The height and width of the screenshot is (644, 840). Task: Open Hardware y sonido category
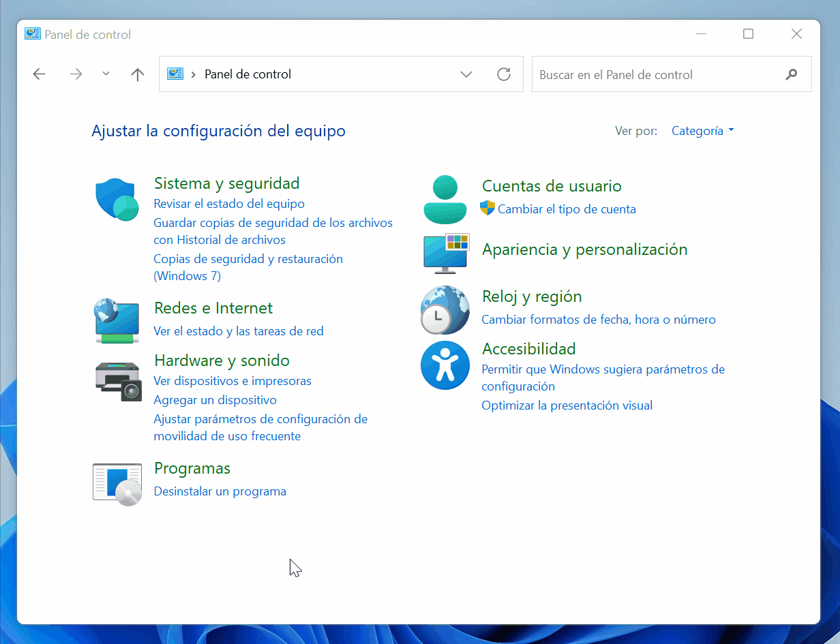pyautogui.click(x=222, y=361)
